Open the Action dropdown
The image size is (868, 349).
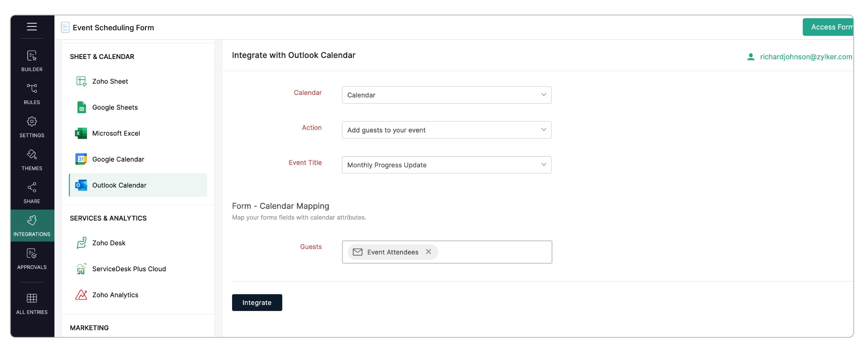[x=446, y=130]
